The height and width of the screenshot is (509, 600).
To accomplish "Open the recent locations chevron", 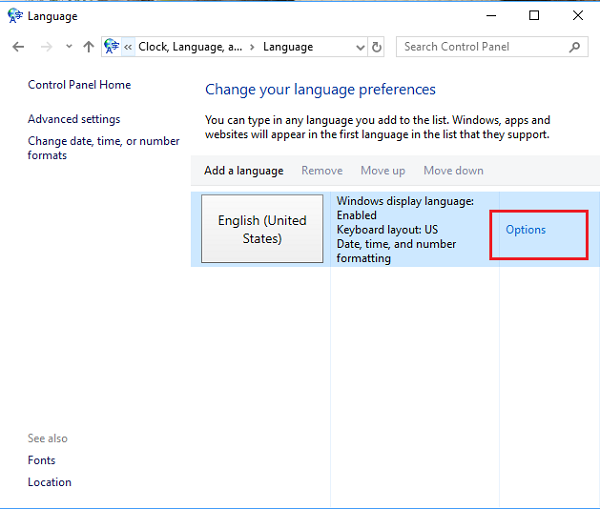I will pyautogui.click(x=69, y=47).
